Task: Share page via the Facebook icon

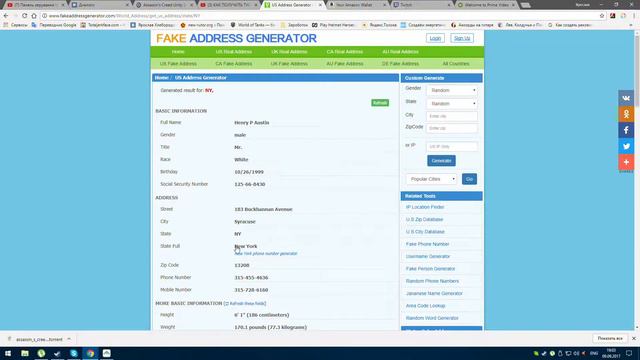Action: click(626, 130)
